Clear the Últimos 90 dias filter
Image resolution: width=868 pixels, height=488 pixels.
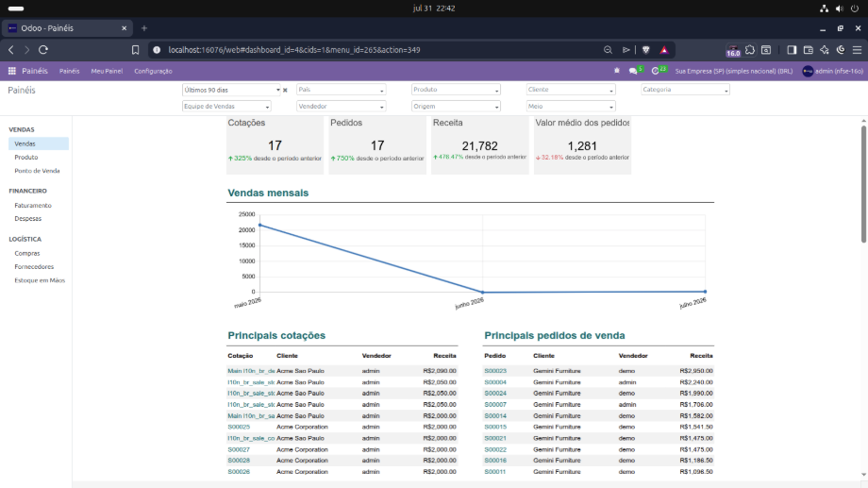(x=285, y=90)
